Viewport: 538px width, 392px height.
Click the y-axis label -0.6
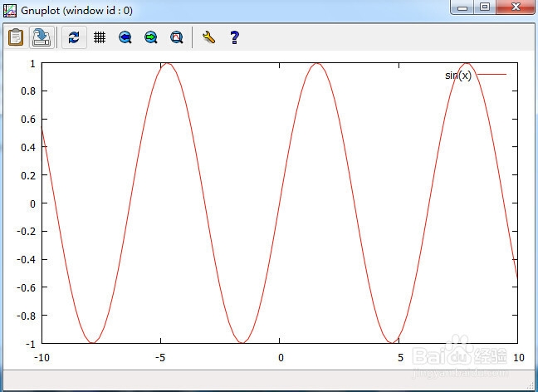[26, 287]
